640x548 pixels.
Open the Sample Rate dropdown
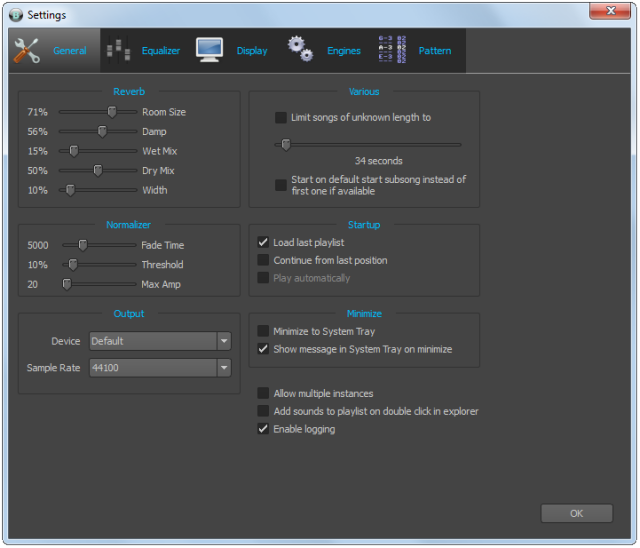point(223,368)
